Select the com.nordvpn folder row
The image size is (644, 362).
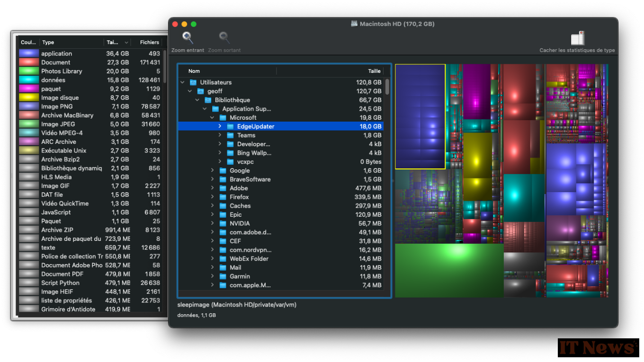pyautogui.click(x=280, y=250)
